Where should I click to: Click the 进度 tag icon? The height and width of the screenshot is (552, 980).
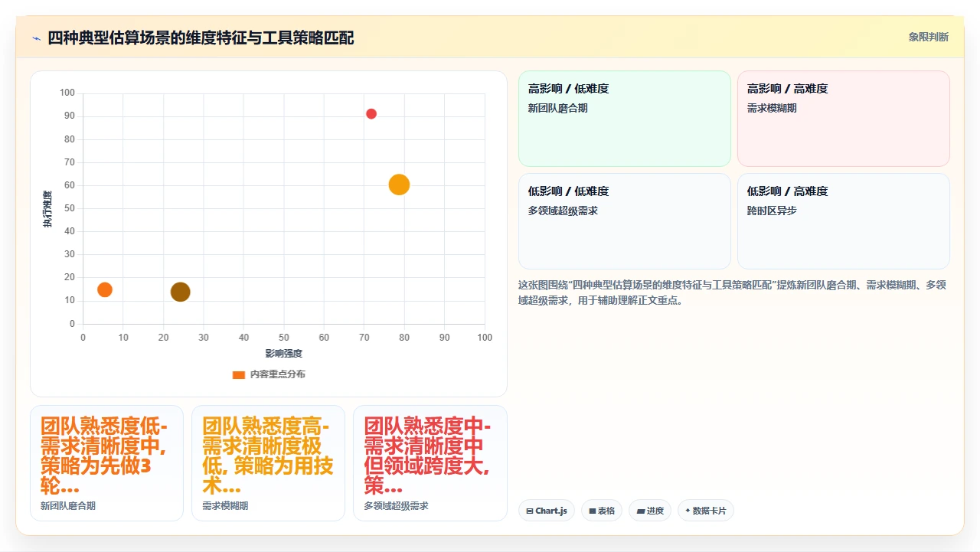tap(640, 511)
